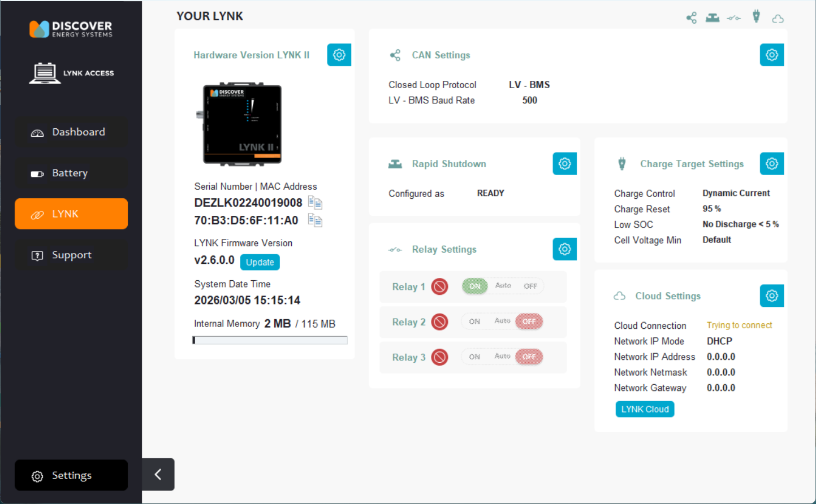Copy the serial number to clipboard
This screenshot has width=816, height=504.
click(x=315, y=203)
